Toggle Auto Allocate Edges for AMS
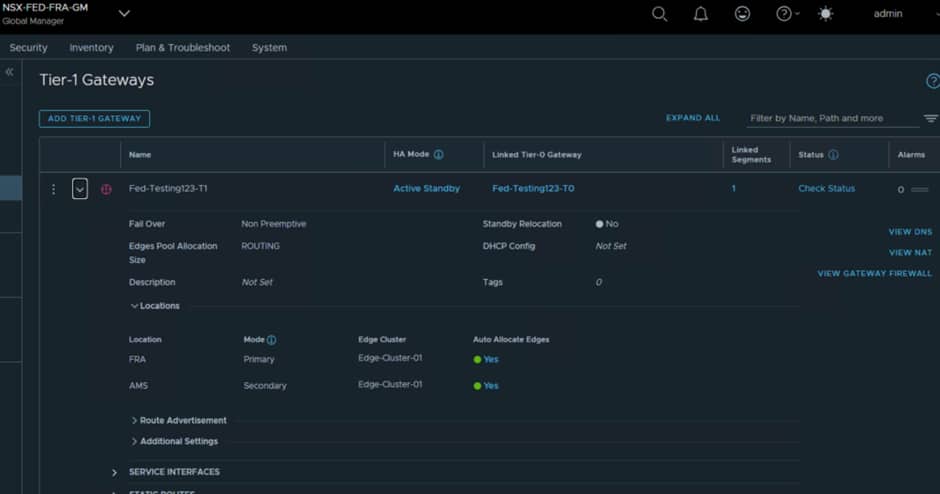The image size is (940, 494). (478, 385)
